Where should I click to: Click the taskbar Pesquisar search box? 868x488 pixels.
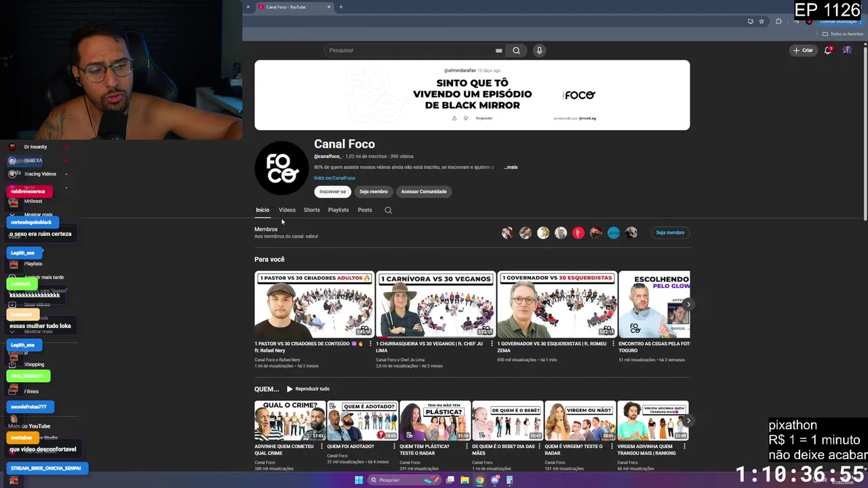[x=405, y=480]
